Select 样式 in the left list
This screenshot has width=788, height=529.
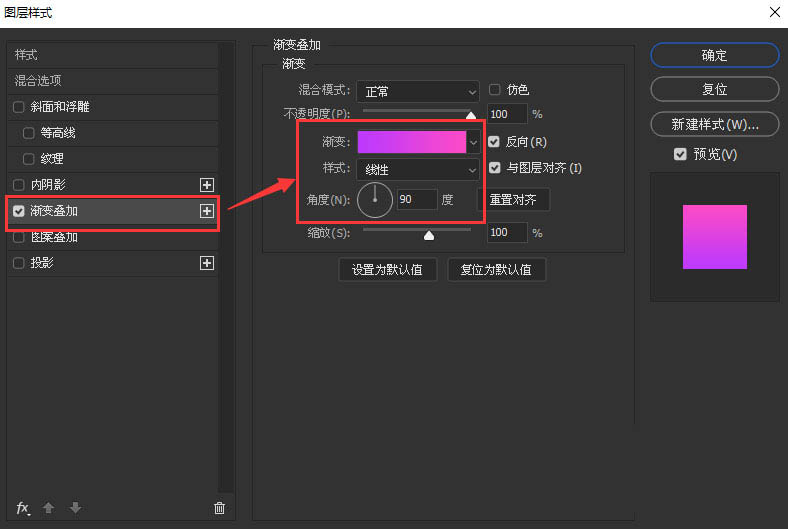[x=113, y=54]
